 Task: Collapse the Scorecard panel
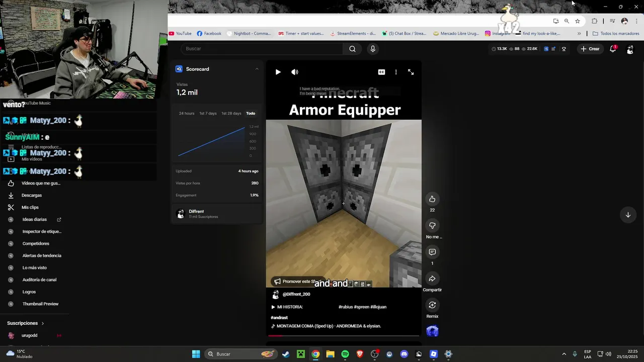[x=257, y=69]
